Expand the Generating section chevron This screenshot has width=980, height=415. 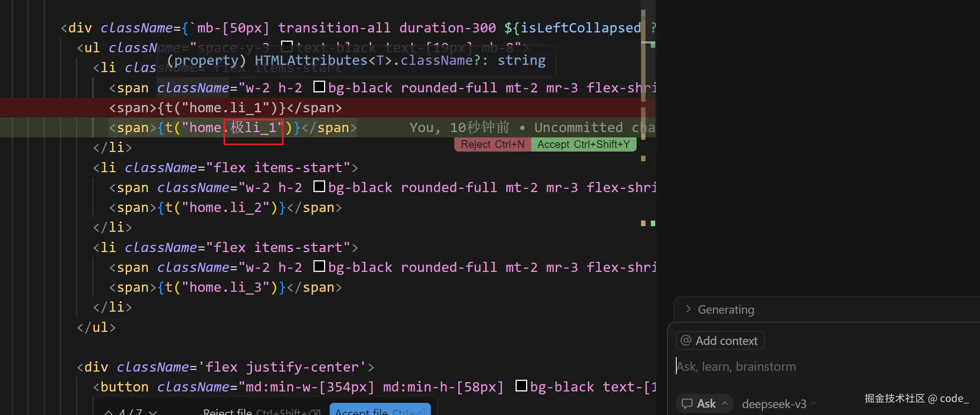point(688,309)
